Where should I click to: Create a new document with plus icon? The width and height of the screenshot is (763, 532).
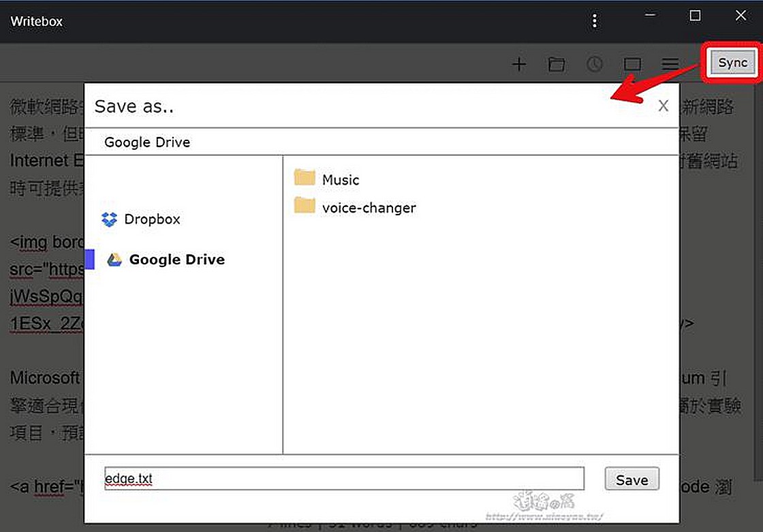[x=518, y=64]
